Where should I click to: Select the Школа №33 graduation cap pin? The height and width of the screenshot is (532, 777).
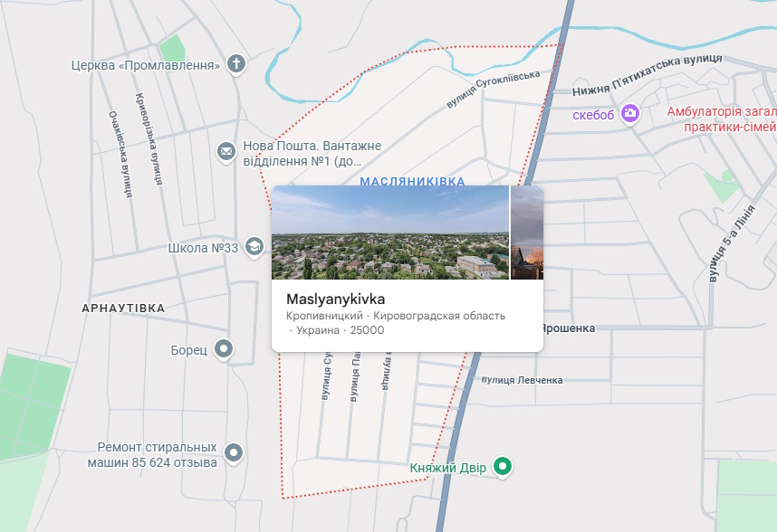pos(254,246)
